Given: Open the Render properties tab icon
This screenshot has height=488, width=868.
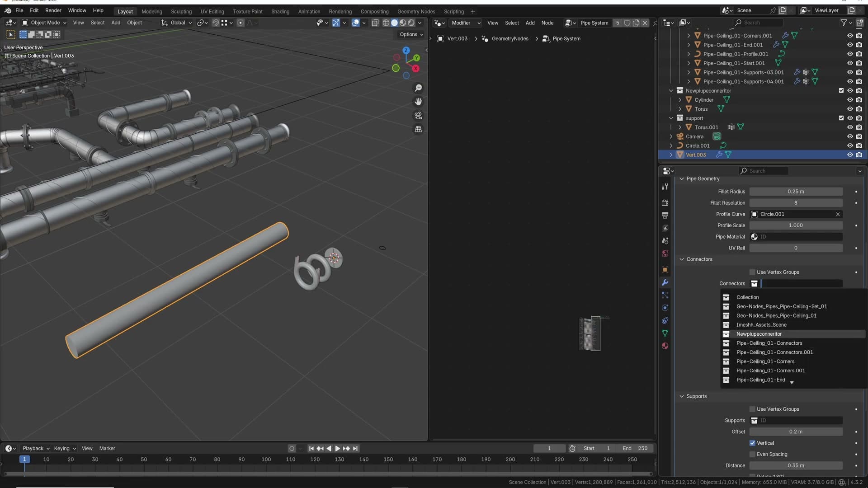Looking at the screenshot, I should tap(665, 203).
